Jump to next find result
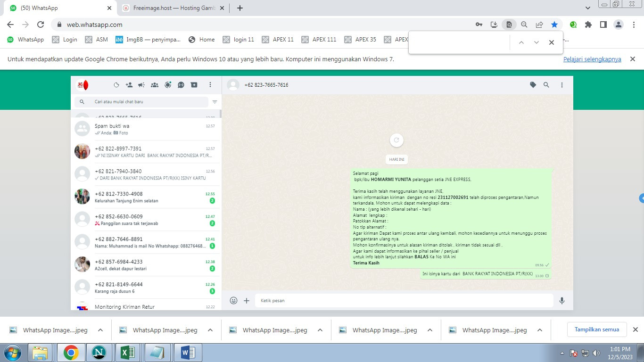Screen dimensions: 644x362 point(537,42)
